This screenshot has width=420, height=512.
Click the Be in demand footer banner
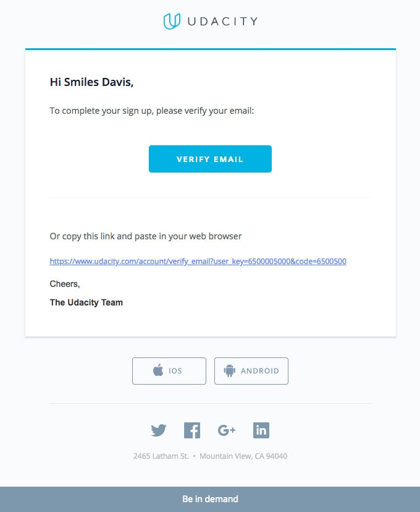click(210, 499)
